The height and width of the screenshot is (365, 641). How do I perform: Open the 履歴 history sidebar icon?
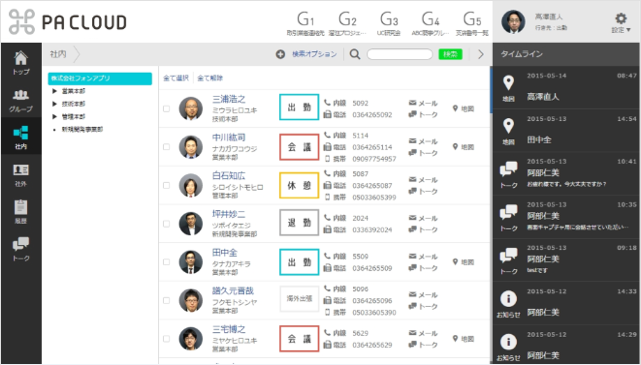[x=21, y=212]
